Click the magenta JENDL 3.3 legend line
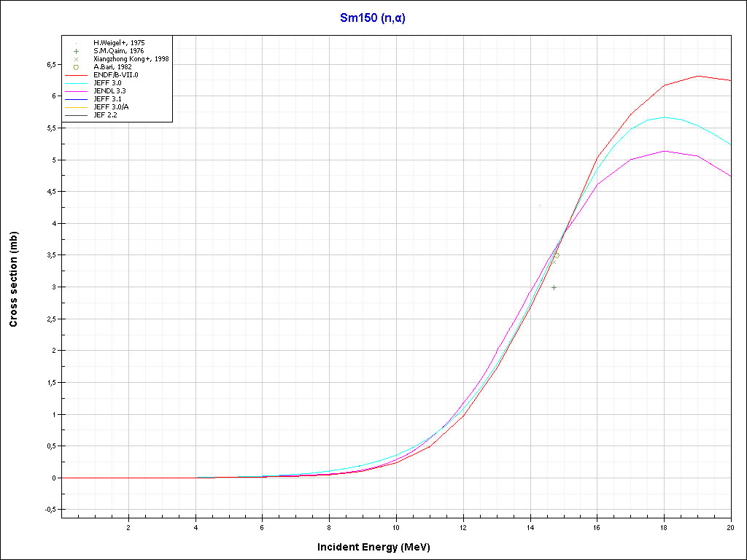The image size is (747, 560). click(76, 91)
